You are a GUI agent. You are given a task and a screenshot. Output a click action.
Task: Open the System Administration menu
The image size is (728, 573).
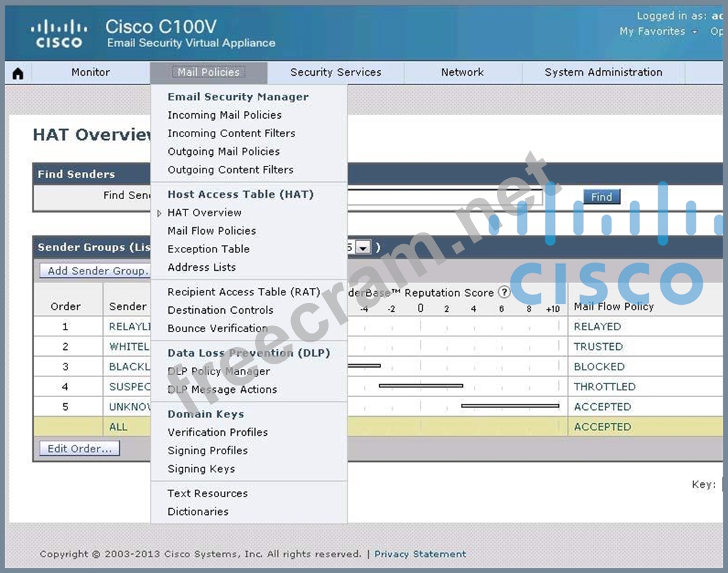603,72
